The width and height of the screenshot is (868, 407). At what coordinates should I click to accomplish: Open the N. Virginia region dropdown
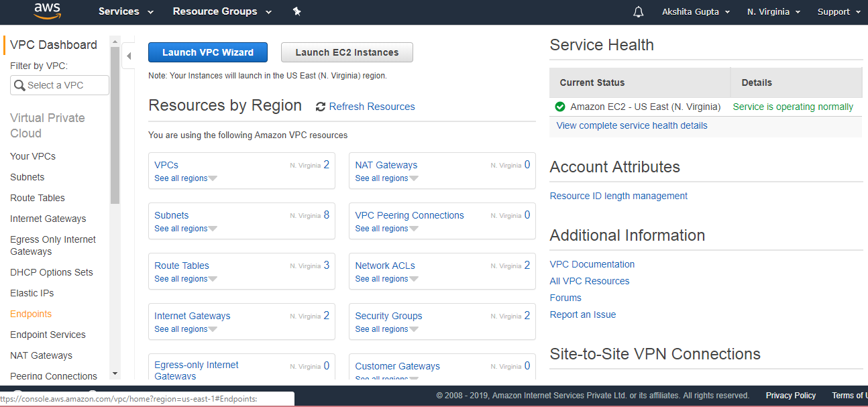(x=773, y=12)
